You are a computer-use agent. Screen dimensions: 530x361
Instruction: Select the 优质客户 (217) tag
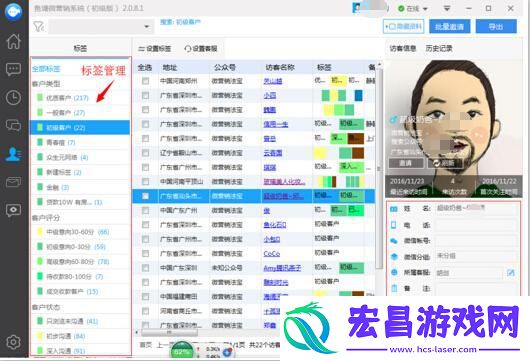point(80,98)
